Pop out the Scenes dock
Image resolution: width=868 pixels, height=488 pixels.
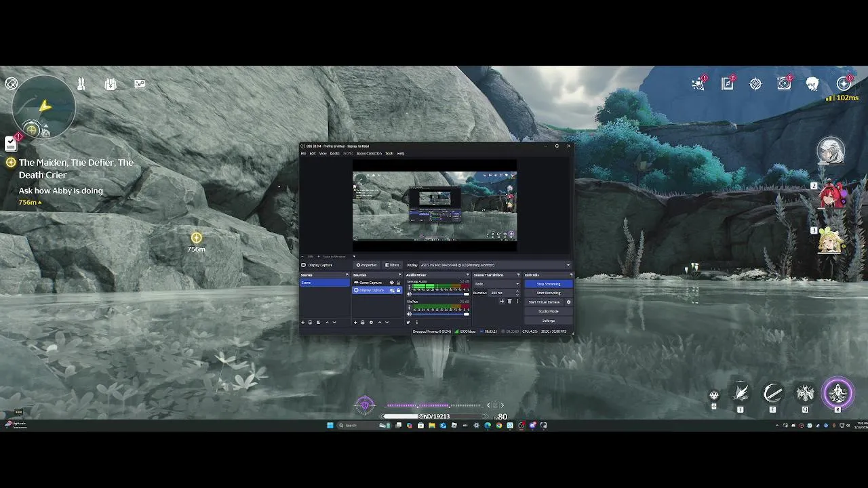click(347, 274)
